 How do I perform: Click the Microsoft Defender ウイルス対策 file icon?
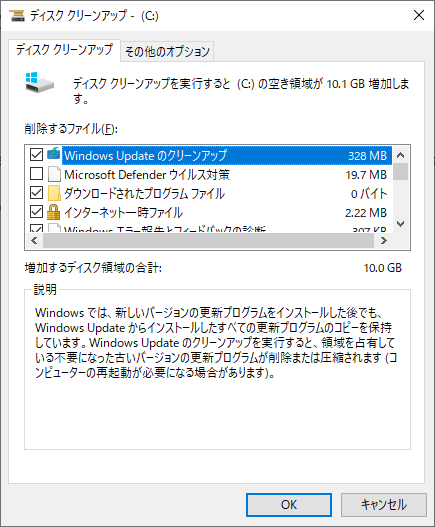click(54, 174)
